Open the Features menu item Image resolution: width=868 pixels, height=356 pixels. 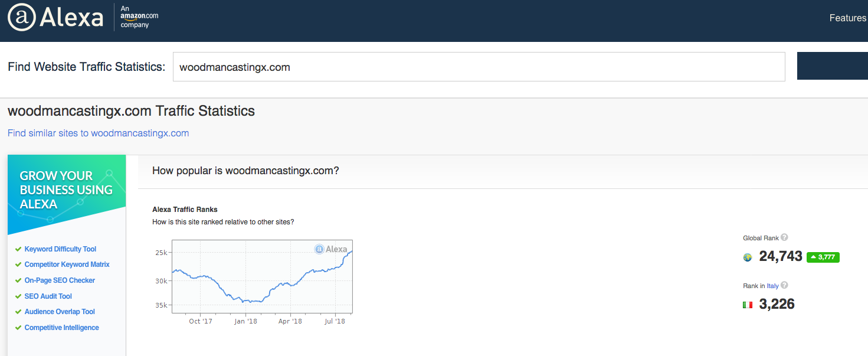(847, 18)
